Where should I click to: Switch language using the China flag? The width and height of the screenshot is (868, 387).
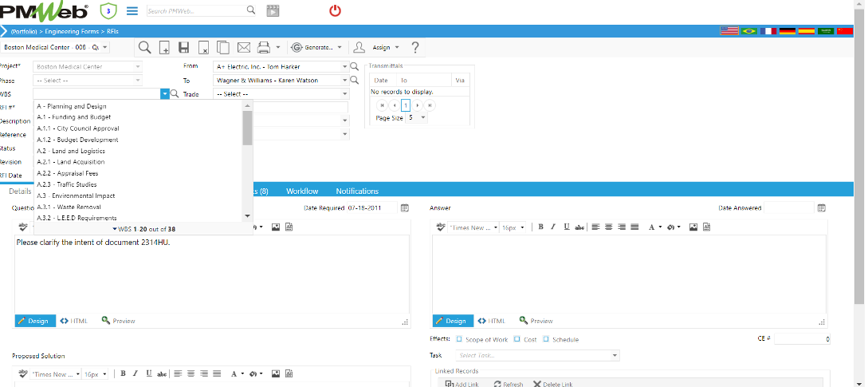[x=845, y=31]
